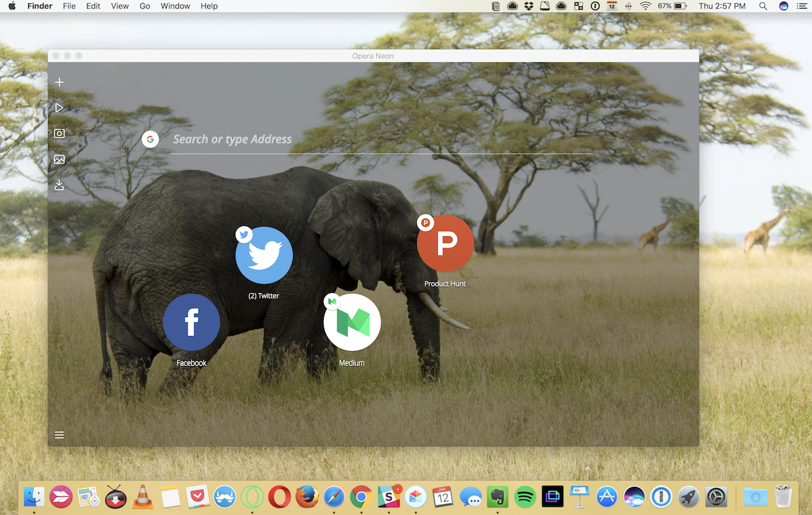Viewport: 812px width, 515px height.
Task: Open the Window menu
Action: (x=175, y=6)
